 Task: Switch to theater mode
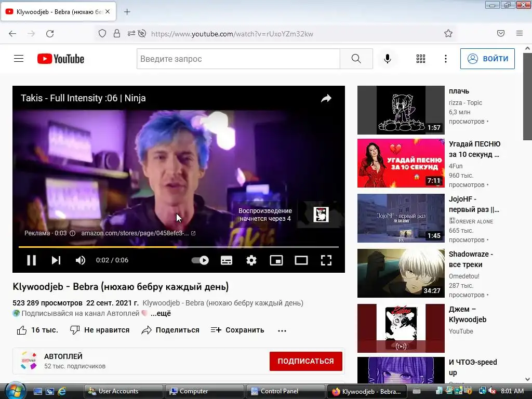click(x=301, y=260)
